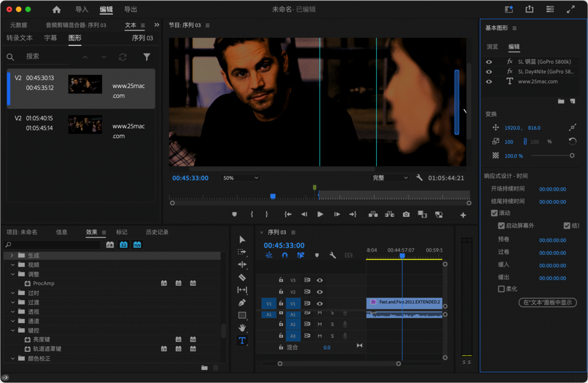Expand the 生成 effects folder
Viewport: 588px width, 383px height.
click(12, 256)
